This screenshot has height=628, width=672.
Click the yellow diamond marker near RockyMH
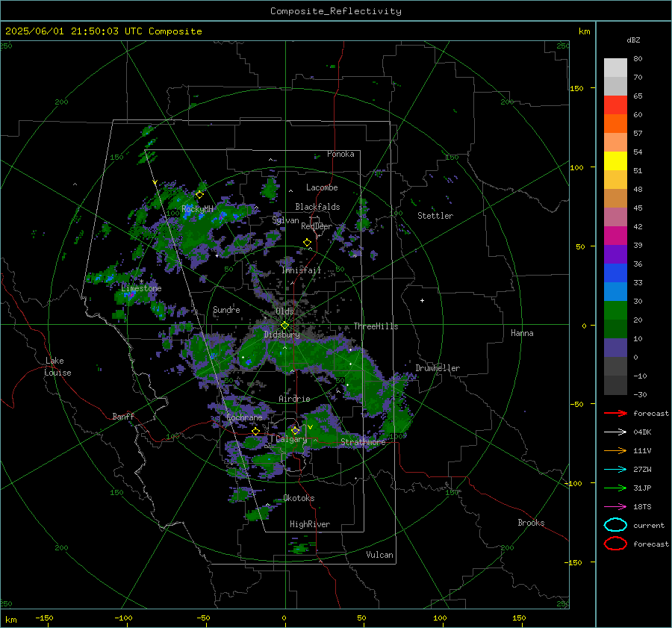(199, 195)
